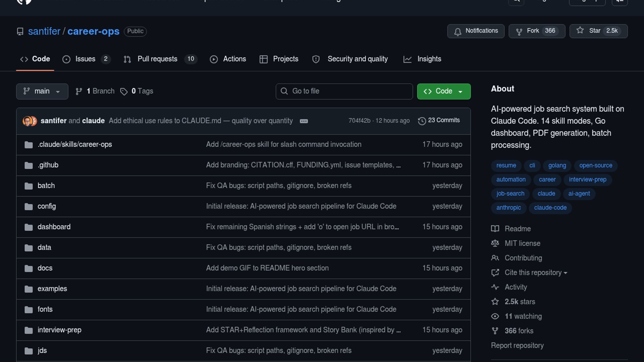This screenshot has width=644, height=362.
Task: Expand commit message ellipsis button
Action: (304, 121)
